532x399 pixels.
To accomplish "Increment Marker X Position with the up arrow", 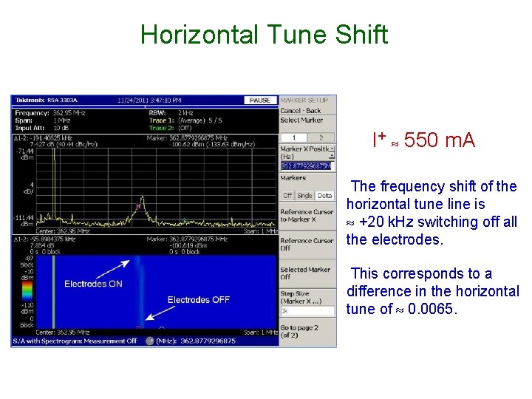I will pyautogui.click(x=332, y=149).
